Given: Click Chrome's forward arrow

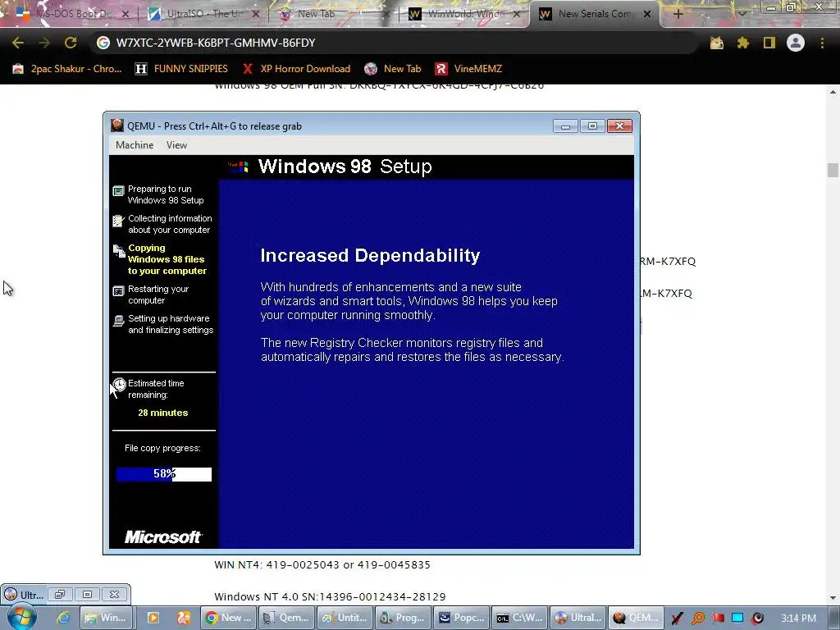Looking at the screenshot, I should (44, 43).
